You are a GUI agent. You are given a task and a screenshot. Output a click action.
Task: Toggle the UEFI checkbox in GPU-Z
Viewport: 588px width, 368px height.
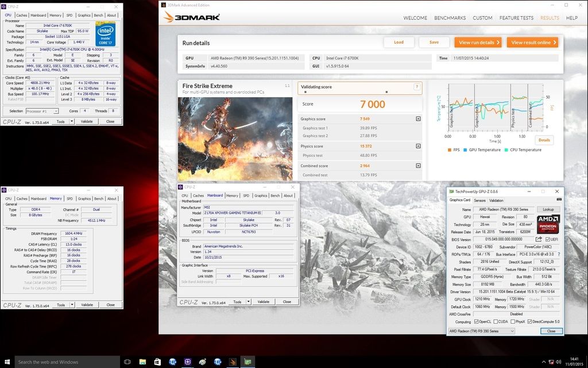click(547, 239)
